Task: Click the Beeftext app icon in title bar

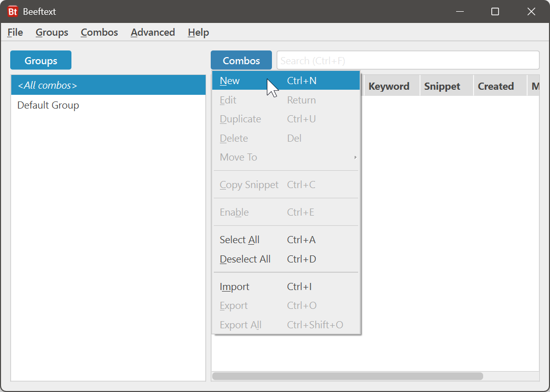Action: [13, 12]
